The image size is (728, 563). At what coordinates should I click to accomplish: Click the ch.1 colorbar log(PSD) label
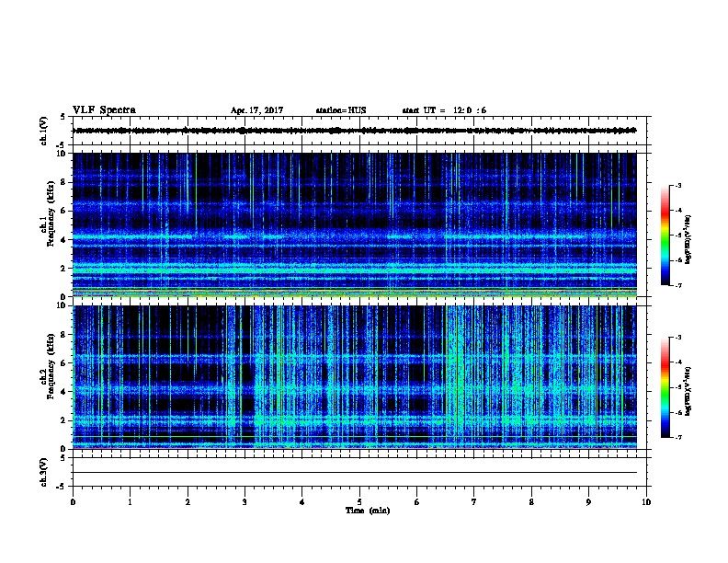(x=688, y=239)
